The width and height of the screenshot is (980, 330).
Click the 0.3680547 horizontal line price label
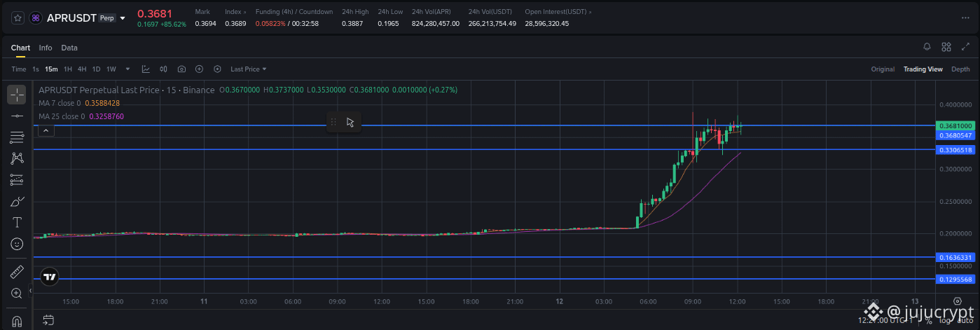pyautogui.click(x=955, y=135)
